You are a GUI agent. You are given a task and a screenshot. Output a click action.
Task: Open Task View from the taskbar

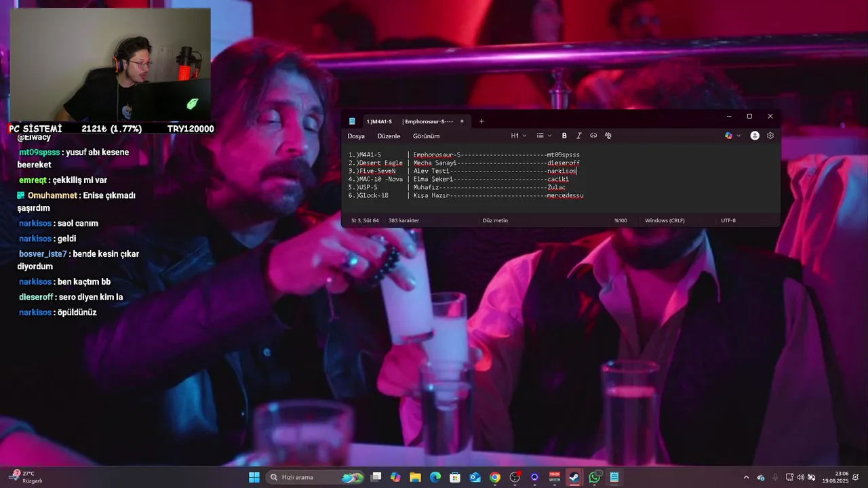376,477
